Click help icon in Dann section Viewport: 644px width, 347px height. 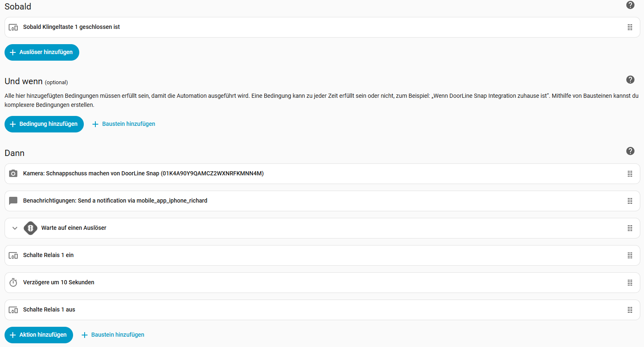click(x=630, y=151)
